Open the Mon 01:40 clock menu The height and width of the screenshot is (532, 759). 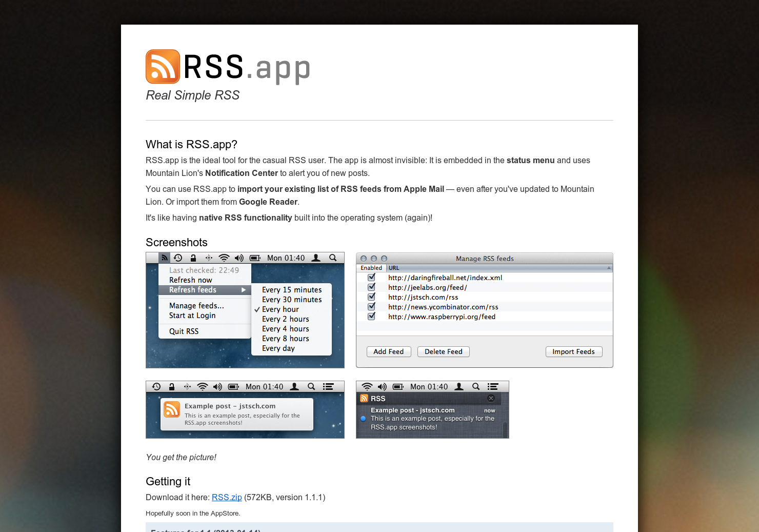(286, 258)
